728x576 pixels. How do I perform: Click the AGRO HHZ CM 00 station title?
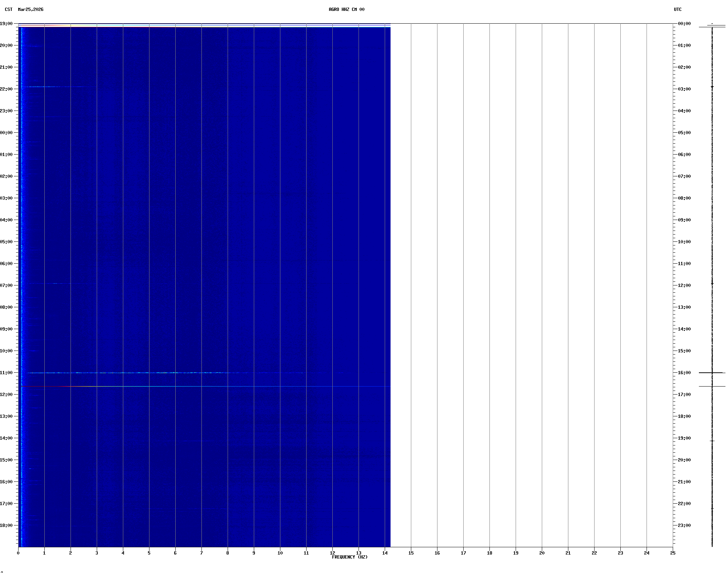click(346, 9)
